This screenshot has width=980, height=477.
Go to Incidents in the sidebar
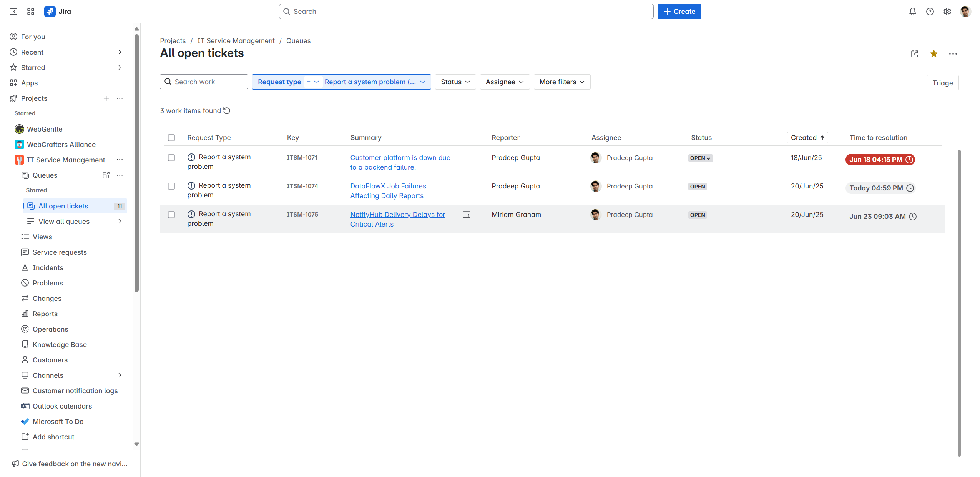point(48,268)
